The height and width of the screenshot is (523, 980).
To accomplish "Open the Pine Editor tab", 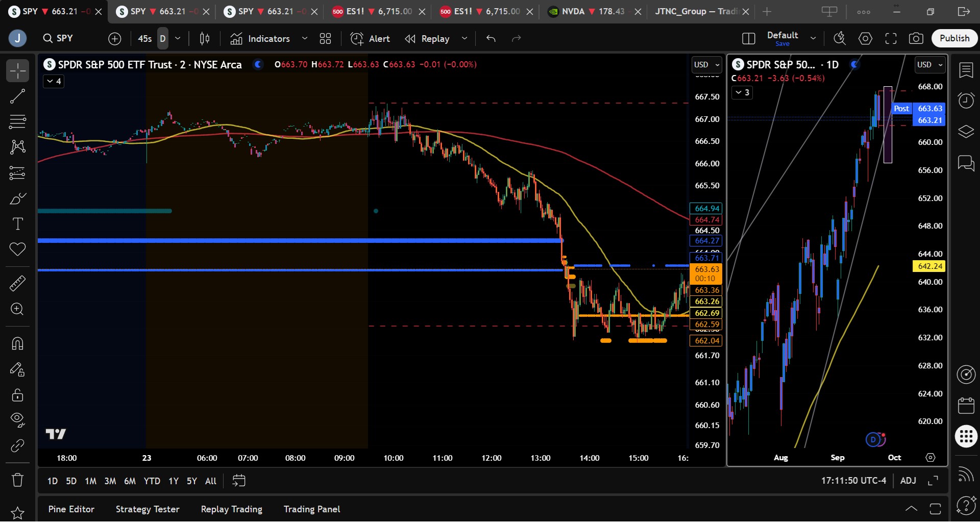I will point(71,509).
